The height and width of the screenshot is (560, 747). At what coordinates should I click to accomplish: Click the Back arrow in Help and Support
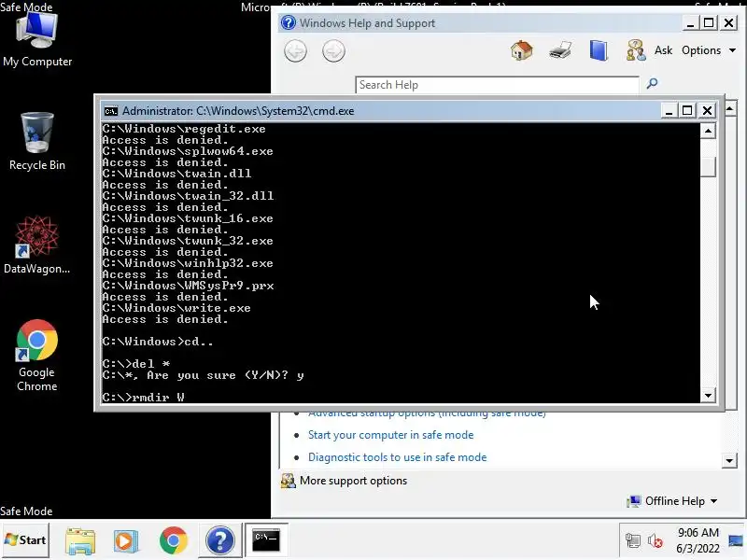pos(295,51)
